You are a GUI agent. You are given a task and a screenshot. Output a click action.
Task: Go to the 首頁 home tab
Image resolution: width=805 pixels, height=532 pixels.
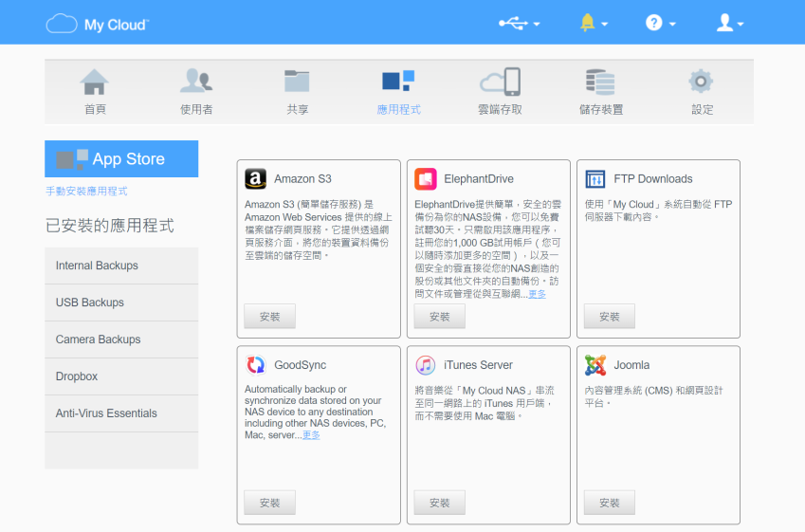click(95, 92)
